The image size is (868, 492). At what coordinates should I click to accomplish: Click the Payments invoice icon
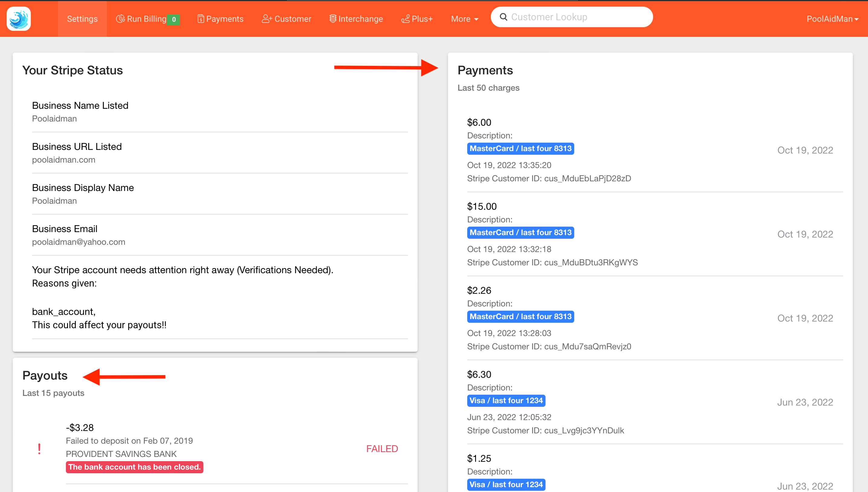(201, 18)
